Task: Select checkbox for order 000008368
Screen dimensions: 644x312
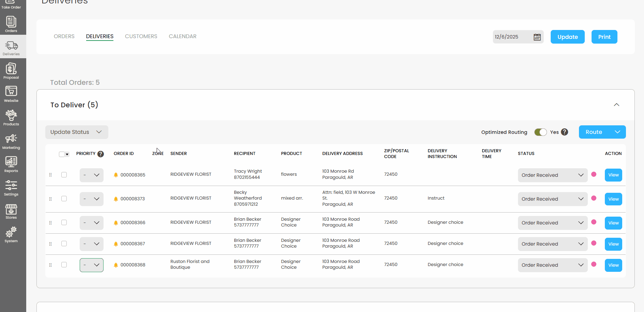Action: click(64, 265)
